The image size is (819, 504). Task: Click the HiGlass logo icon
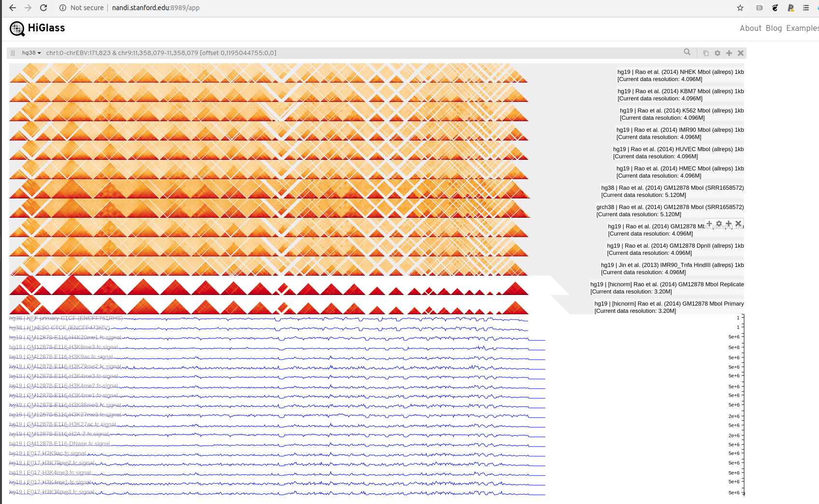[x=17, y=28]
